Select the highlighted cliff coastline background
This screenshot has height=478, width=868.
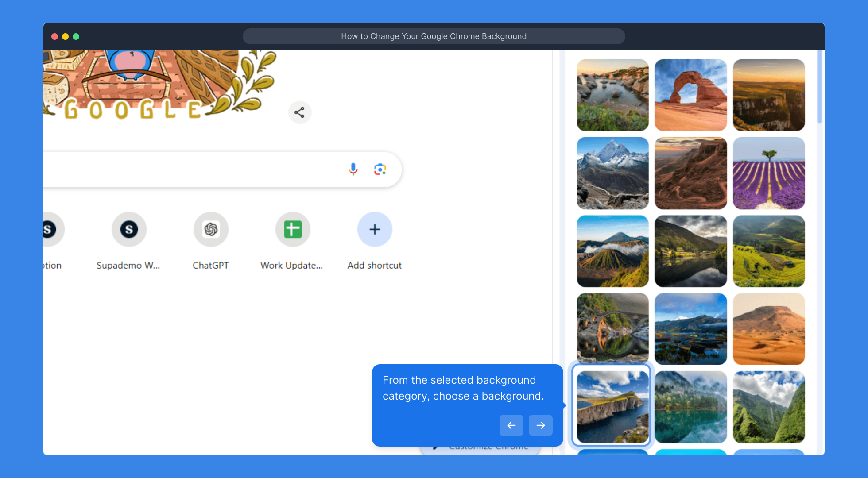[612, 407]
